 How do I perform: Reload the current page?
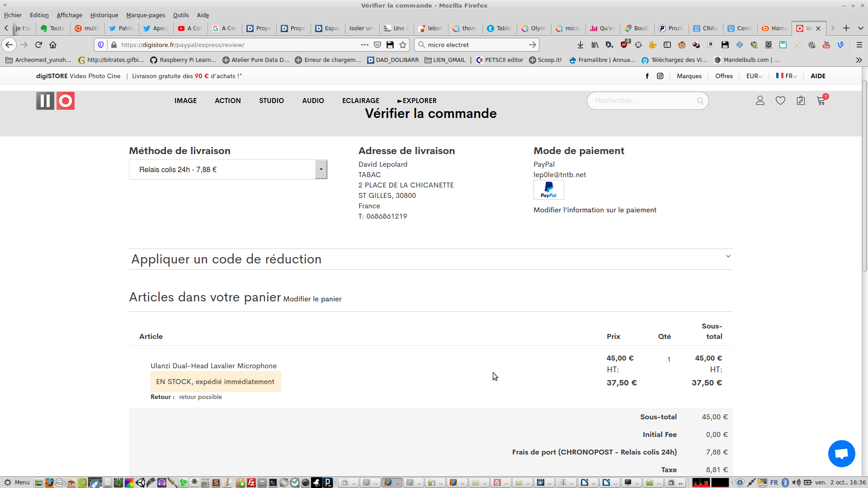pyautogui.click(x=38, y=45)
